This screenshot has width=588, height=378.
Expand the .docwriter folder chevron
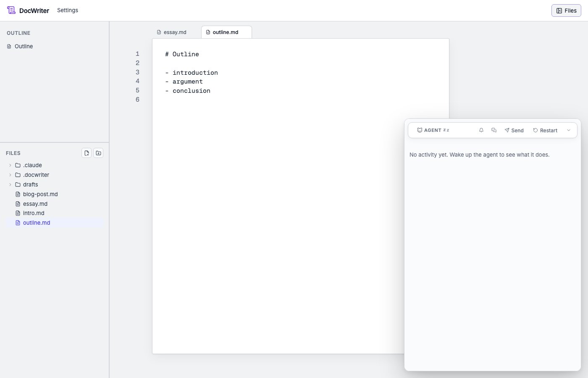point(10,175)
